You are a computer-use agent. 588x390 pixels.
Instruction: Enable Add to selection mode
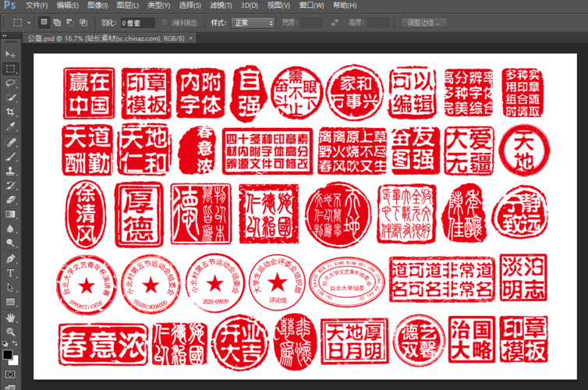tap(57, 23)
